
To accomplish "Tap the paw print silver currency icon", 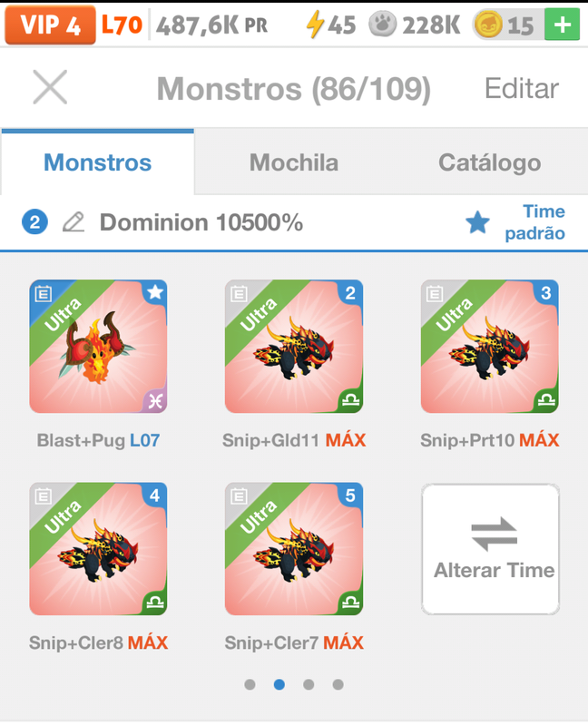I will (x=382, y=25).
